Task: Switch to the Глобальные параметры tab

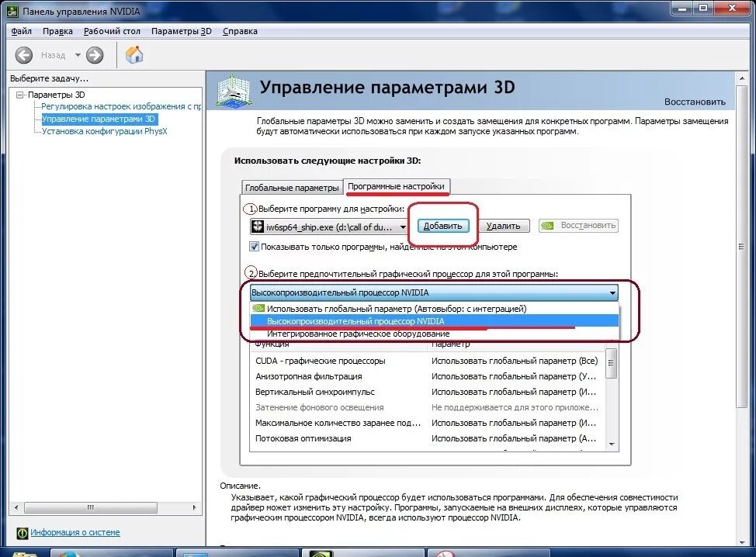Action: tap(292, 188)
